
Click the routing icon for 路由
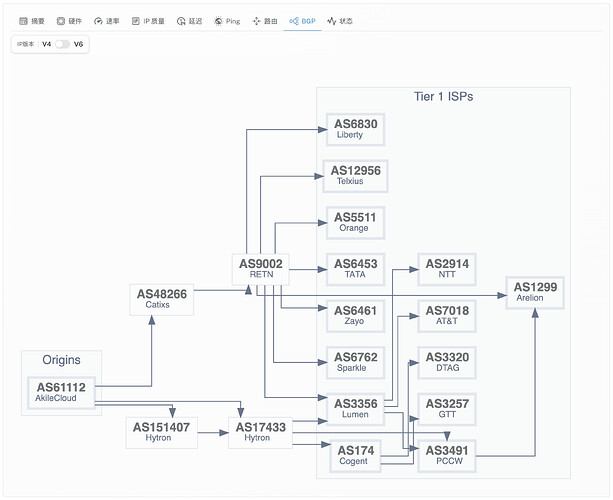[256, 21]
